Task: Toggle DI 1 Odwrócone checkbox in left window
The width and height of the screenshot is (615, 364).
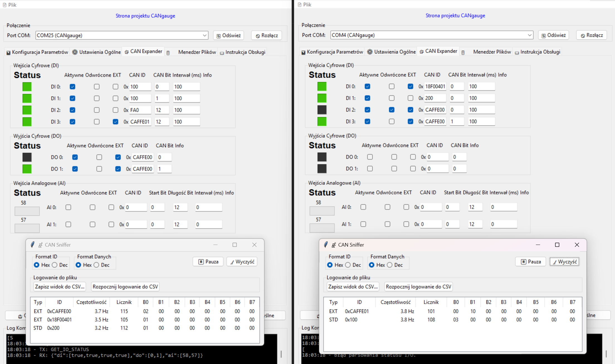Action: (x=97, y=98)
